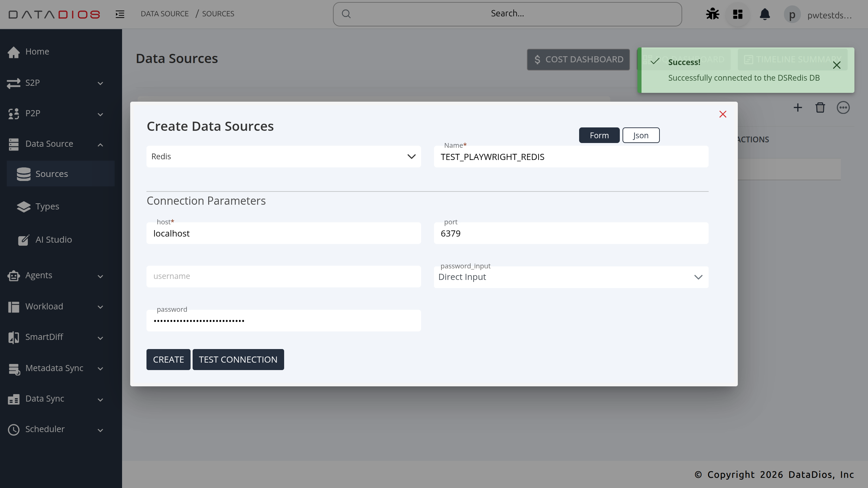Click into the username input field
868x488 pixels.
pos(283,277)
